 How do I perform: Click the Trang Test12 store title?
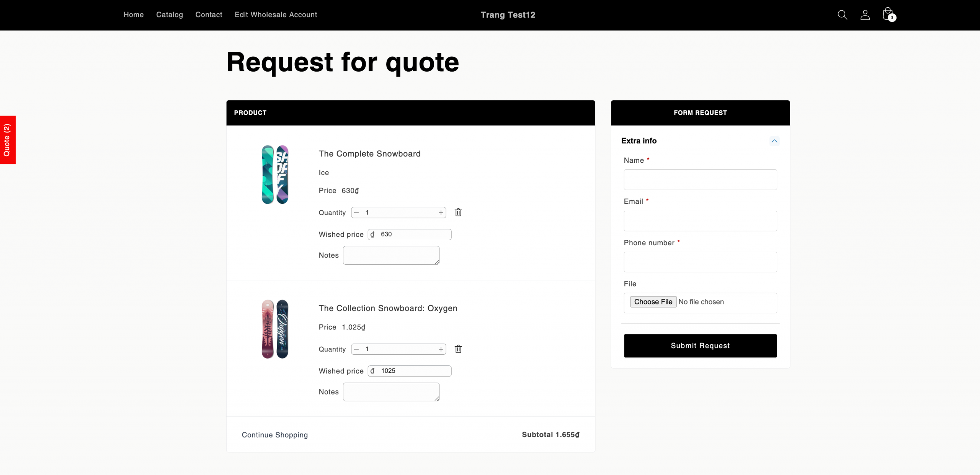508,15
